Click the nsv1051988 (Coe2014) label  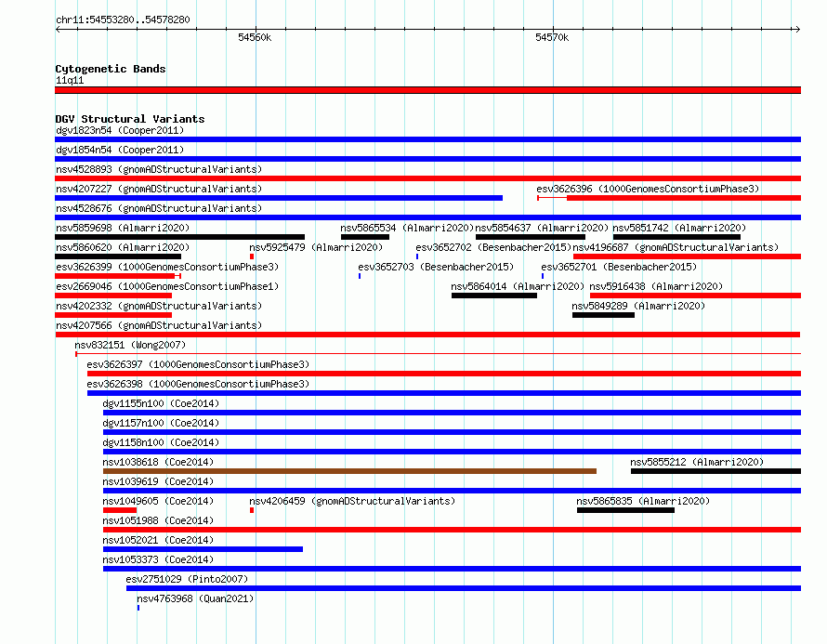158,520
